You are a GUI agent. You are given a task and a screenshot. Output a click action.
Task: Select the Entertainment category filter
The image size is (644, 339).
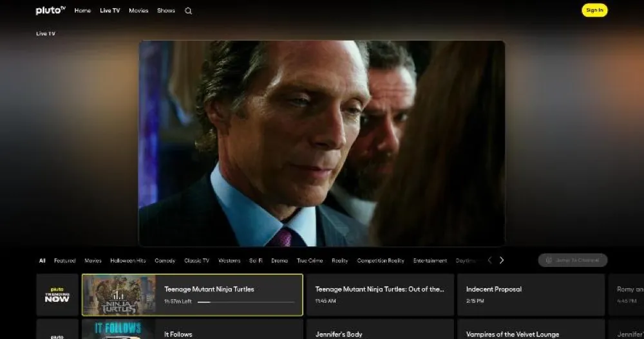[x=430, y=261]
